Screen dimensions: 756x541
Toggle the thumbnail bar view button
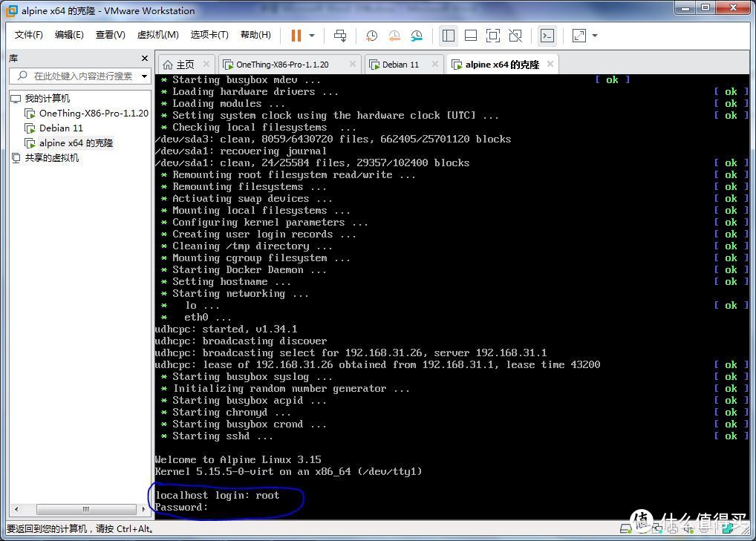click(471, 36)
